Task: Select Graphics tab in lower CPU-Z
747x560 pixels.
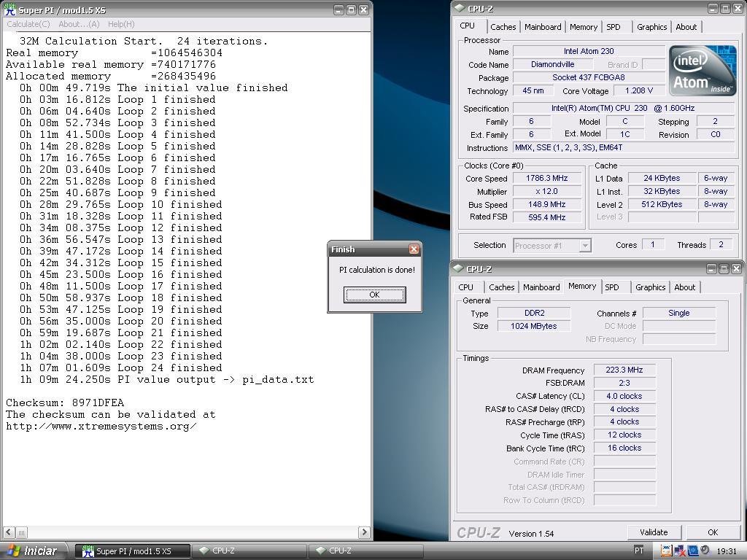Action: pos(650,287)
